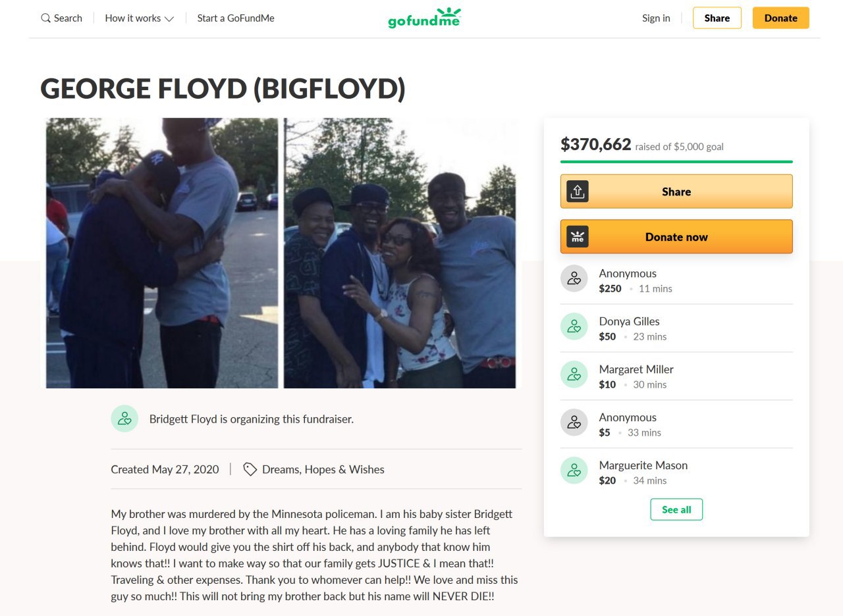Click the left hugging photo of the fundraiser
843x616 pixels.
(x=162, y=253)
